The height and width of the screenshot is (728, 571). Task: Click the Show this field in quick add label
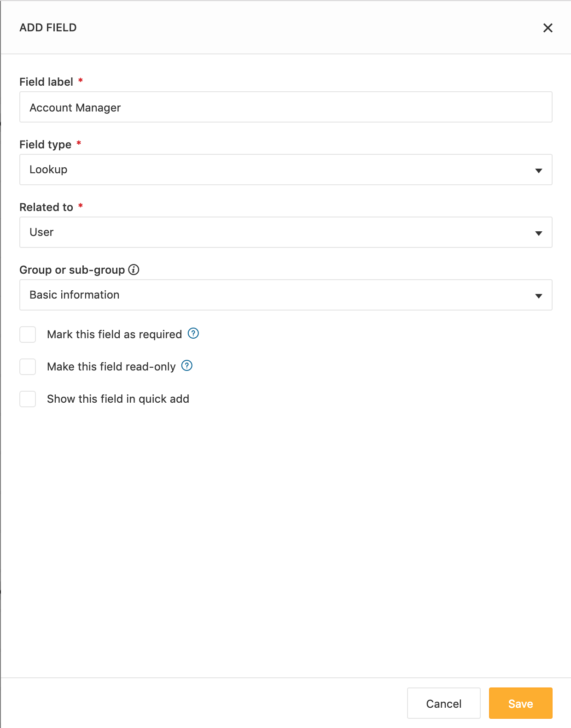[118, 399]
